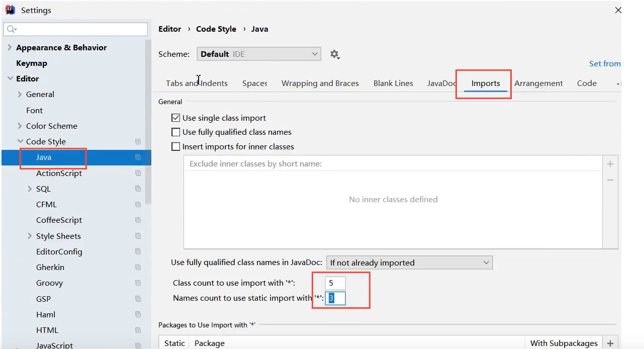Expand the Color Scheme node
644x349 pixels.
tap(20, 126)
